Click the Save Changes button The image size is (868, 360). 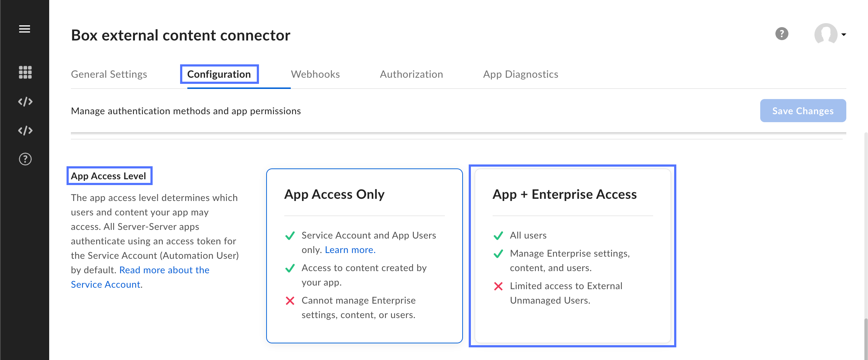[x=803, y=111]
